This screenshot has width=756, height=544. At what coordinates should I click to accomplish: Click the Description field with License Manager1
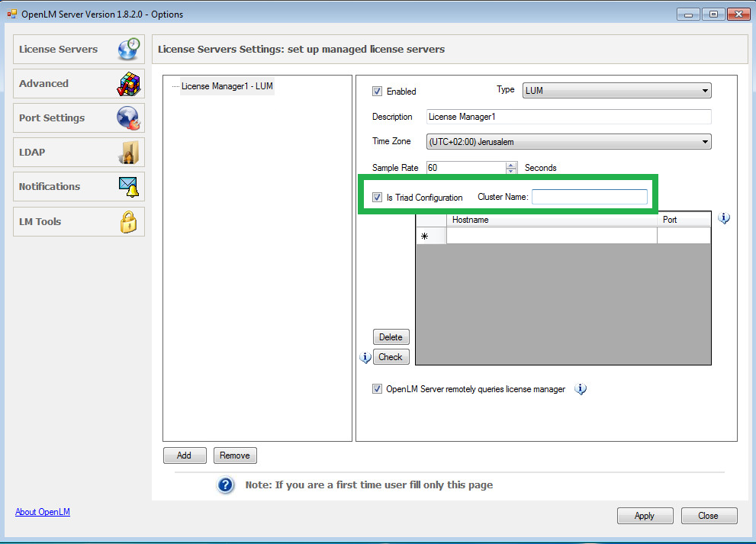click(x=568, y=117)
